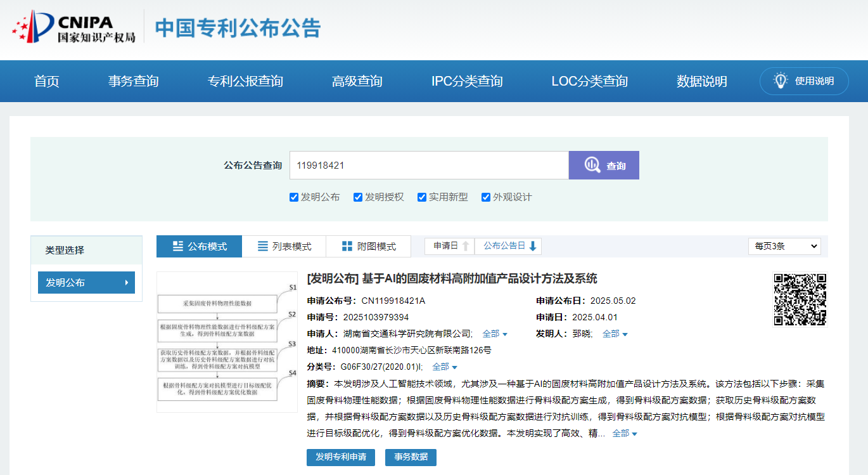Sort by 申请日 ascending arrow
868x475 pixels.
tap(465, 247)
